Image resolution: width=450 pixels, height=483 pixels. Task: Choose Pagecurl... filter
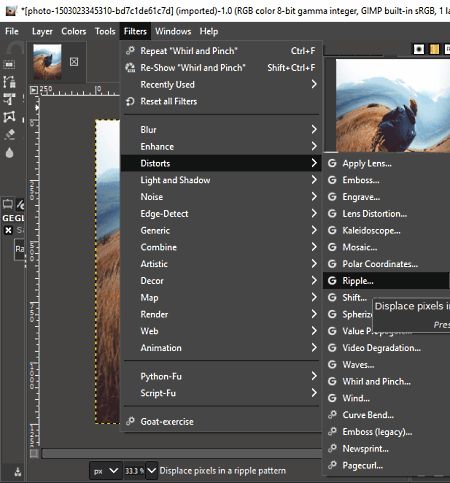tap(387, 465)
